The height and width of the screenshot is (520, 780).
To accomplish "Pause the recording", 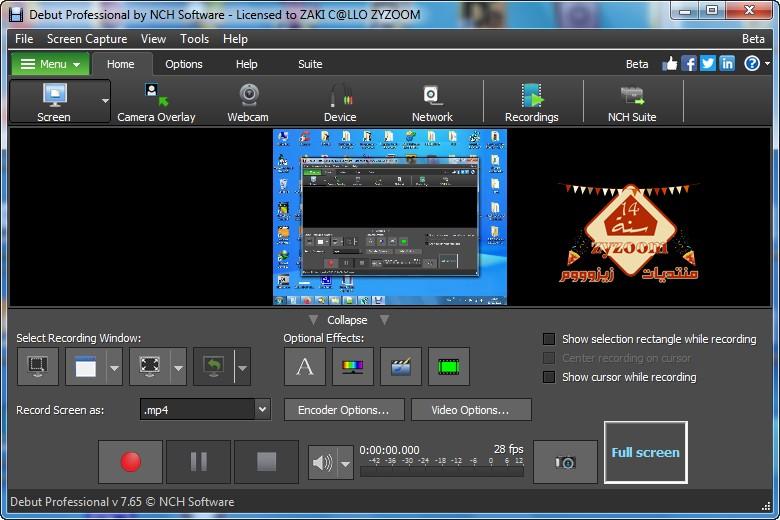I will [198, 462].
